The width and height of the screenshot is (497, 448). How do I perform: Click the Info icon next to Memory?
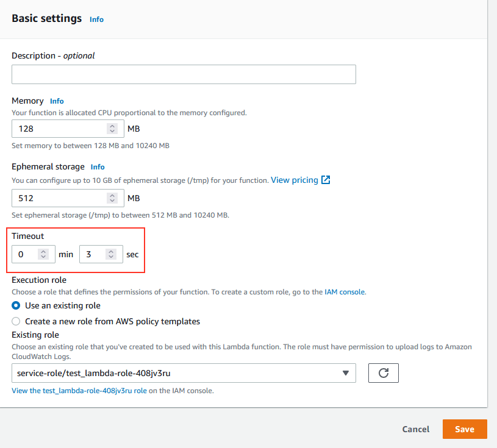click(57, 101)
